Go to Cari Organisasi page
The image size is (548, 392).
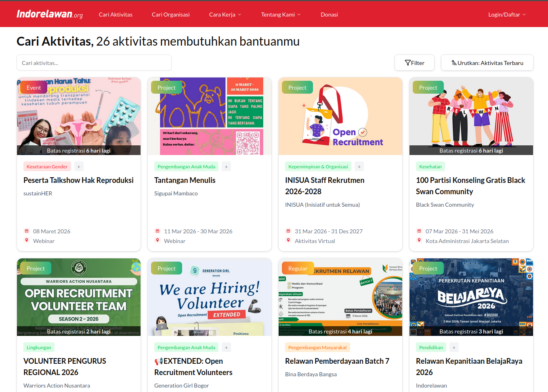point(171,15)
